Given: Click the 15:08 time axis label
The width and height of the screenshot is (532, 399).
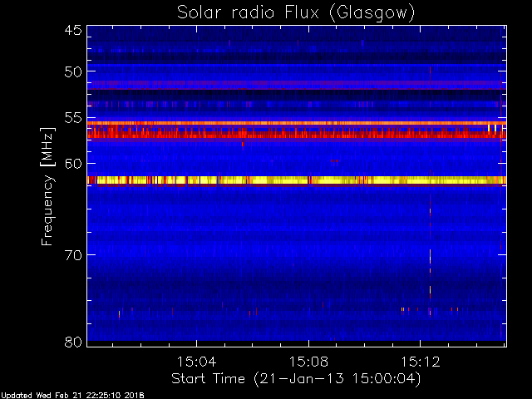Looking at the screenshot, I should (308, 362).
